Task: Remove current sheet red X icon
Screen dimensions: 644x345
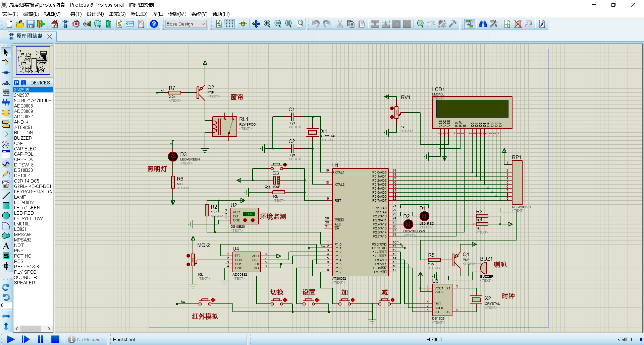Action: 518,24
